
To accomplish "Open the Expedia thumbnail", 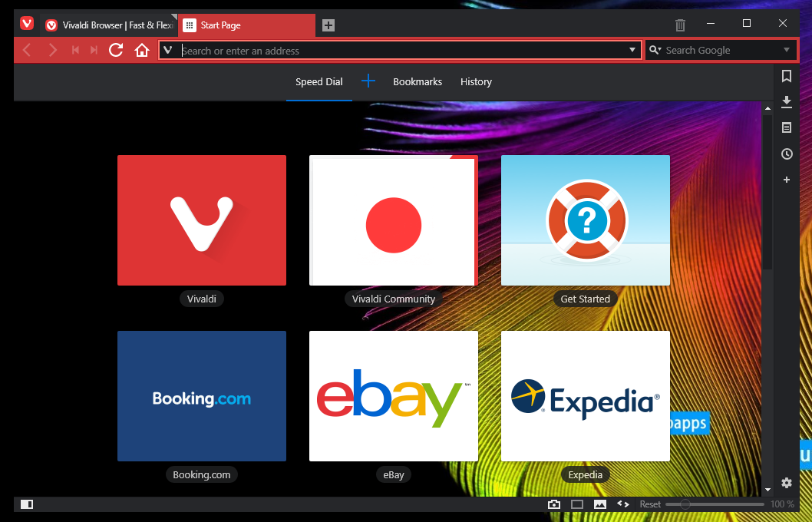I will pyautogui.click(x=585, y=396).
